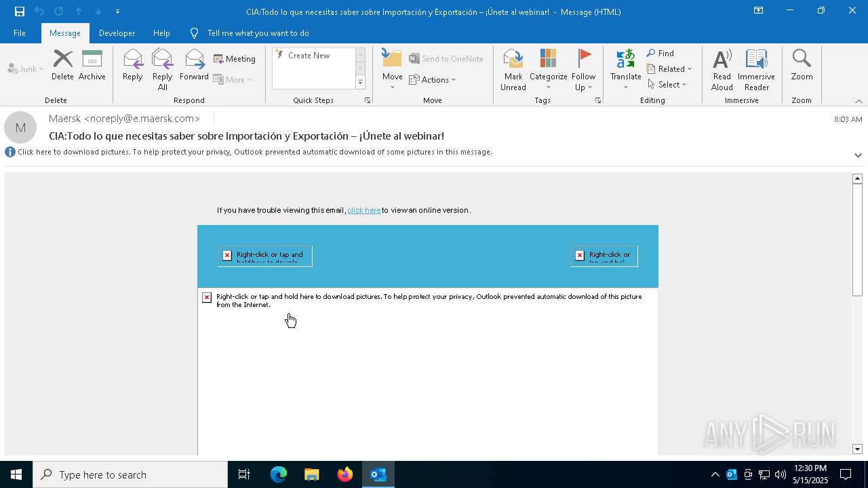868x488 pixels.
Task: Switch to the Developer tab
Action: click(x=117, y=33)
